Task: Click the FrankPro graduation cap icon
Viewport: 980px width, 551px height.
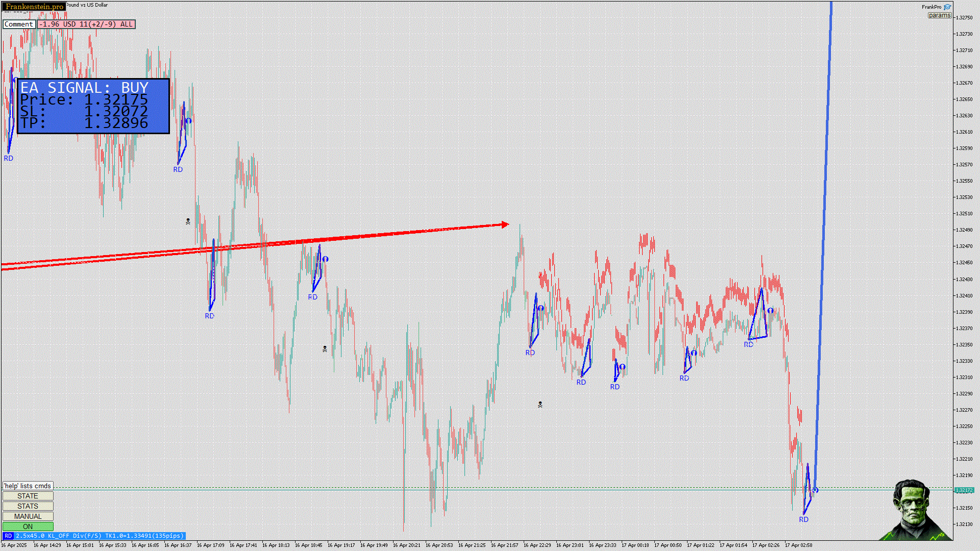Action: tap(947, 7)
